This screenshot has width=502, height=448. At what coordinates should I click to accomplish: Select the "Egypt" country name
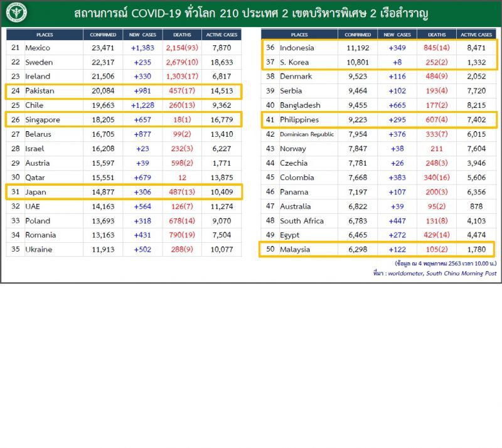[x=289, y=235]
